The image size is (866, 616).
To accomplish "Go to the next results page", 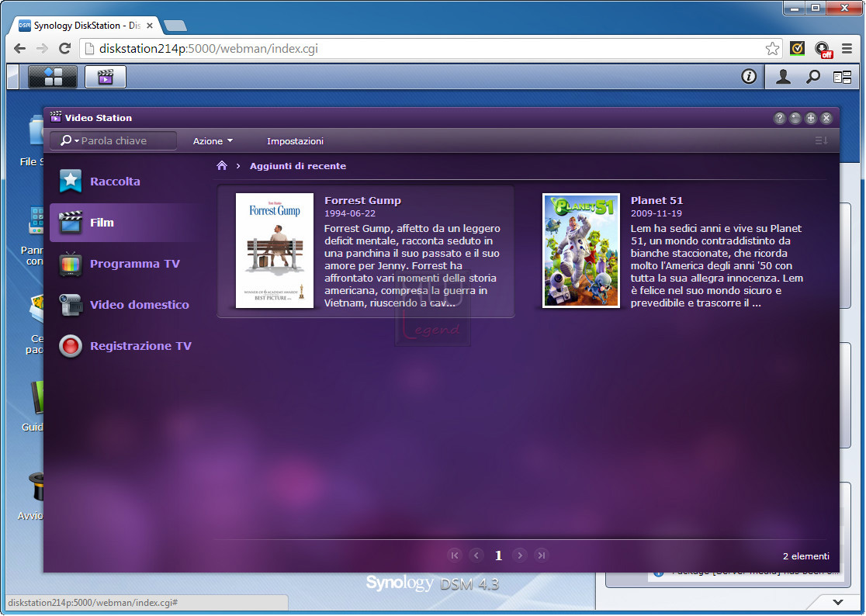I will coord(520,555).
